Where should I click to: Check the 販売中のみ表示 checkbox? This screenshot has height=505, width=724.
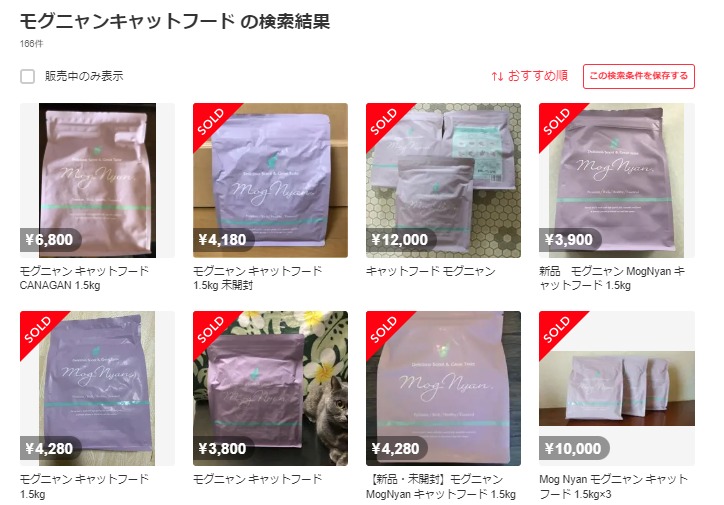click(28, 76)
